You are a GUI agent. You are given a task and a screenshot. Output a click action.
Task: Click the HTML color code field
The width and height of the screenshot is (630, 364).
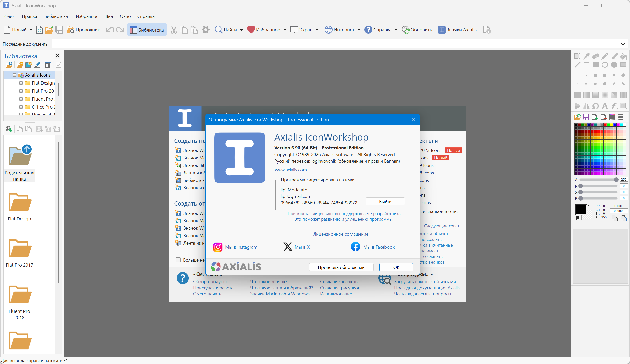pos(619,211)
